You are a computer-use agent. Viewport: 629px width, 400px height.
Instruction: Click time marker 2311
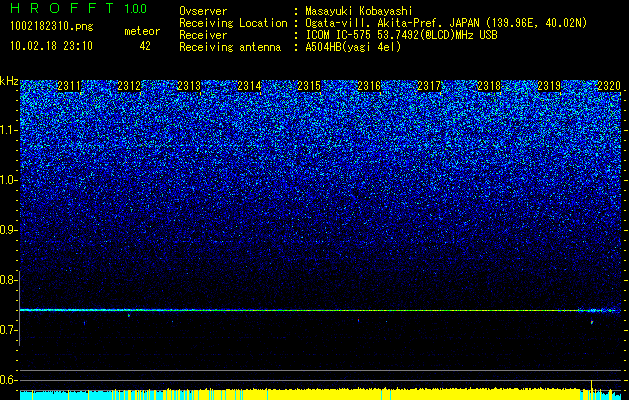coord(69,86)
